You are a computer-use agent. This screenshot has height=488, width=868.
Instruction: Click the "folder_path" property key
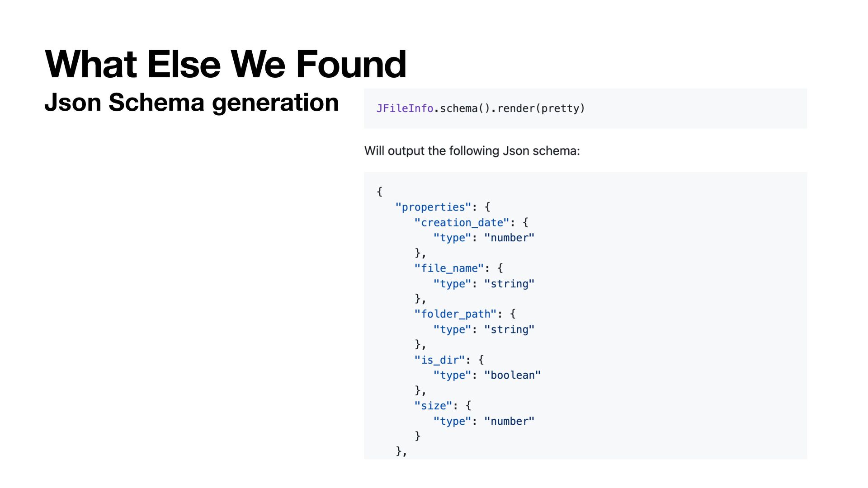tap(455, 314)
